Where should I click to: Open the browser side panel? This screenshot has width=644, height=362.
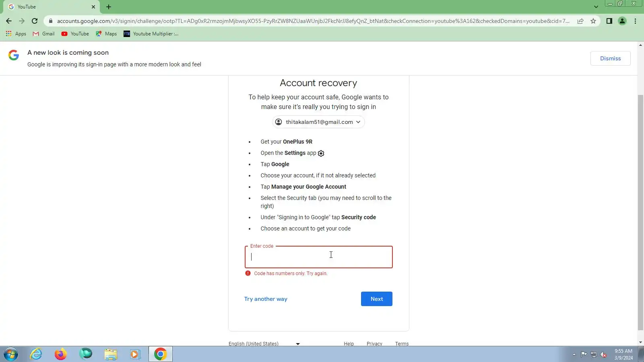click(x=609, y=21)
